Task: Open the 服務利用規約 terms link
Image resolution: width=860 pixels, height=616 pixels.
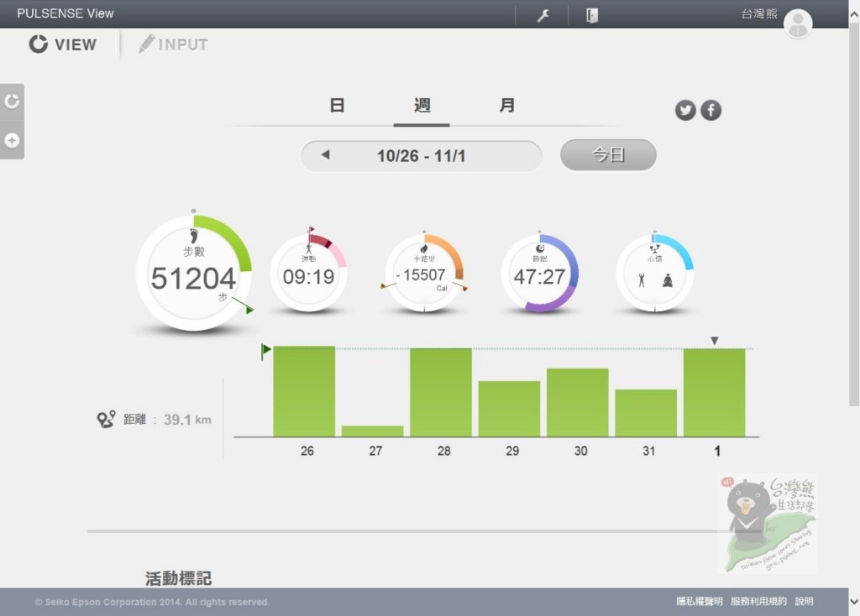Action: click(758, 601)
